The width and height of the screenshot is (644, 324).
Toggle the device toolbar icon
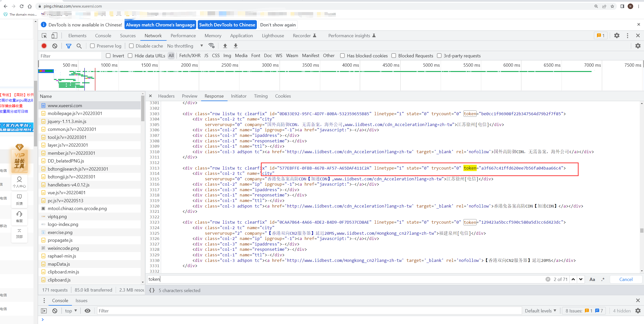coord(54,36)
